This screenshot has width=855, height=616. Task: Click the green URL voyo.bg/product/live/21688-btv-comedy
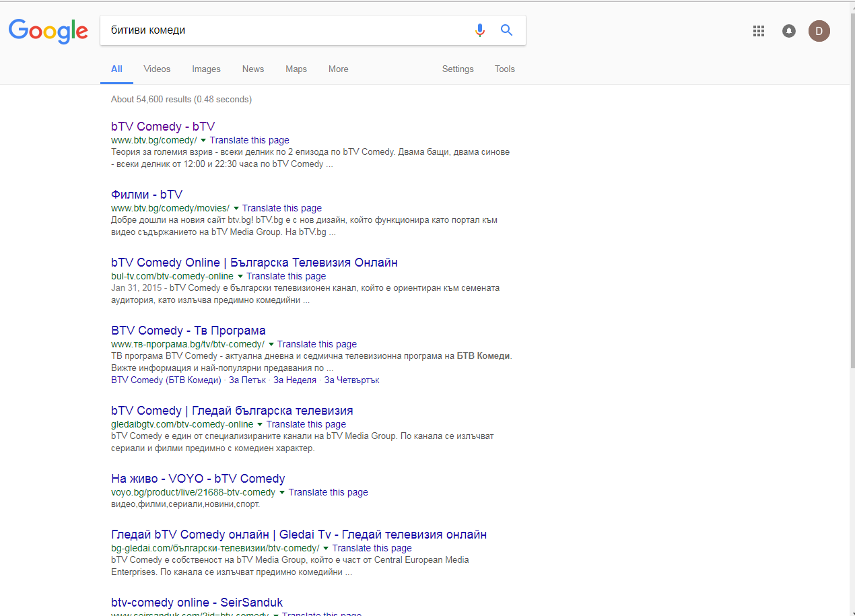[193, 493]
